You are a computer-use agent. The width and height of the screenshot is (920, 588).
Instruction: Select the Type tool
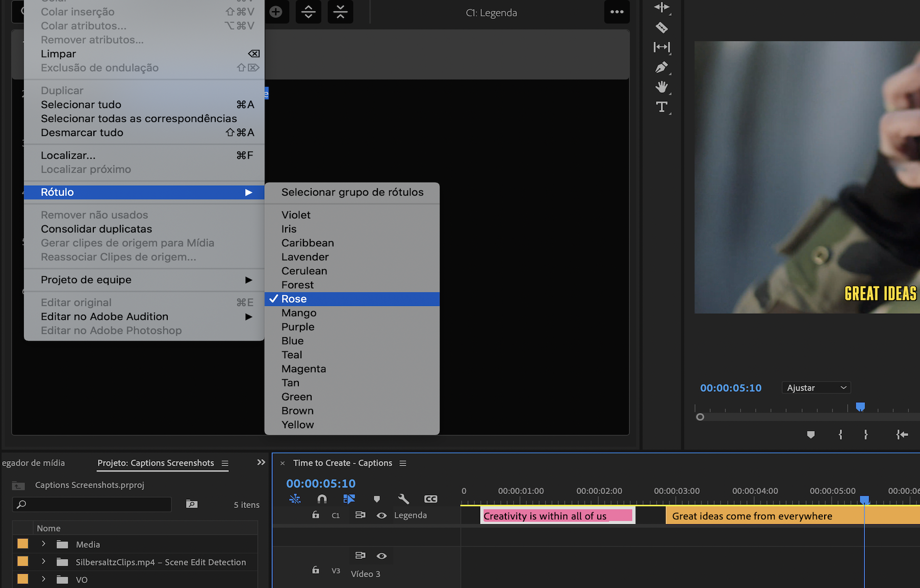pyautogui.click(x=661, y=107)
